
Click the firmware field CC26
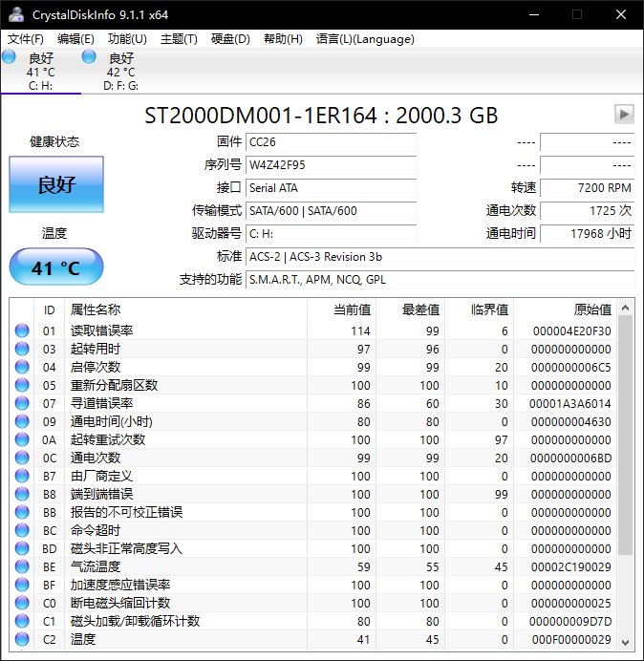pos(331,142)
